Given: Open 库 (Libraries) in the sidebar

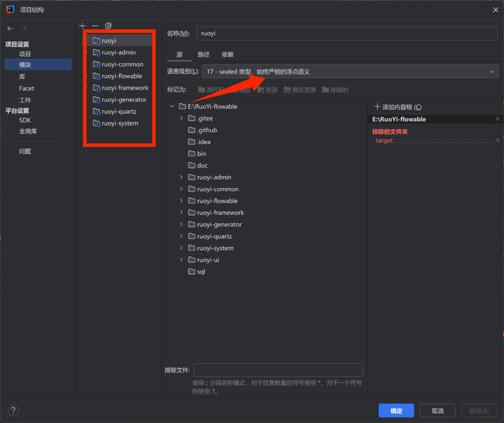Looking at the screenshot, I should (22, 77).
